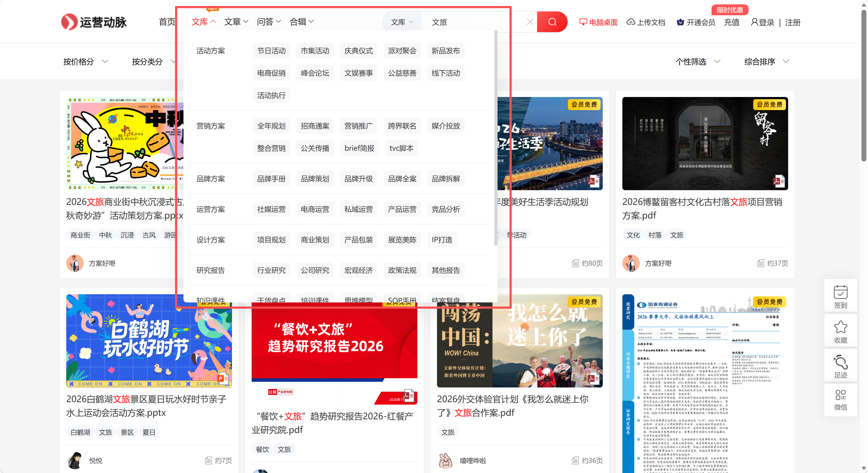868x473 pixels.
Task: Select 节日活动 in the 文库 menu
Action: 271,51
